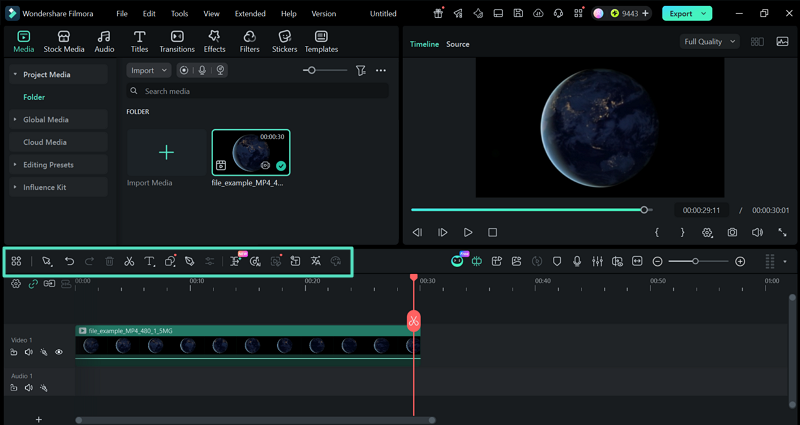Select the Cloud Media item
Image resolution: width=800 pixels, height=425 pixels.
(58, 142)
